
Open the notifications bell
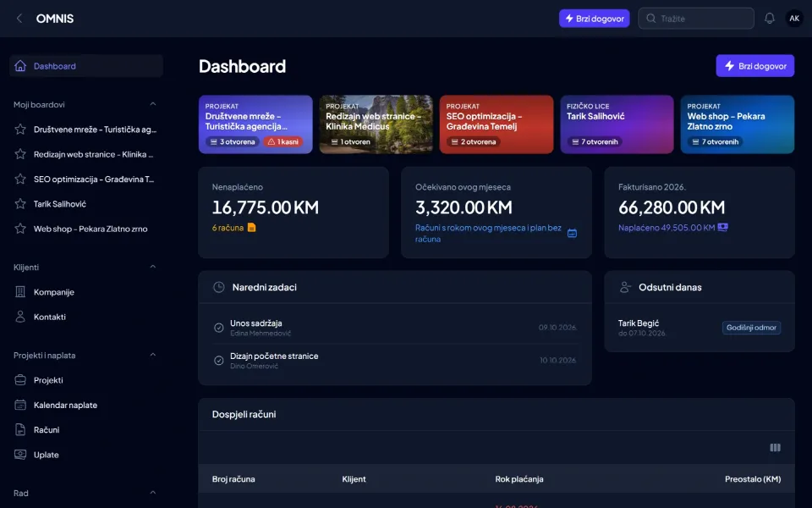(770, 19)
